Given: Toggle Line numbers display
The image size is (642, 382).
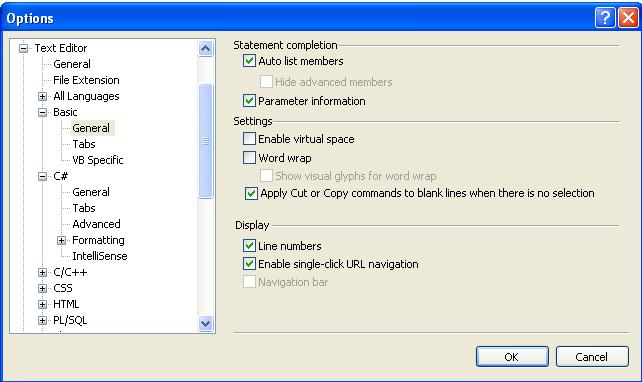Looking at the screenshot, I should coord(249,245).
